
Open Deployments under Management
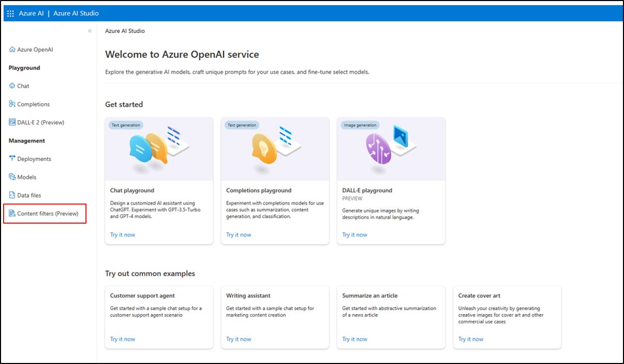[x=30, y=159]
